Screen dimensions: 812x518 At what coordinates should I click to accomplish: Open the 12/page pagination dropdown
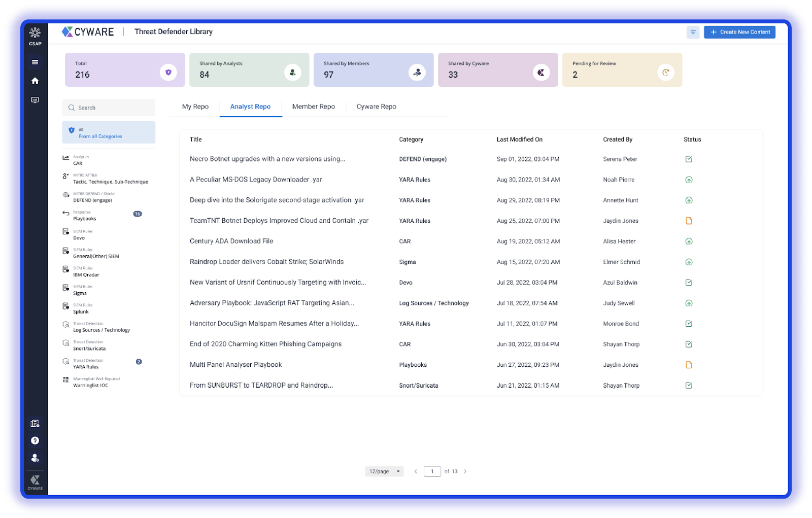point(384,471)
